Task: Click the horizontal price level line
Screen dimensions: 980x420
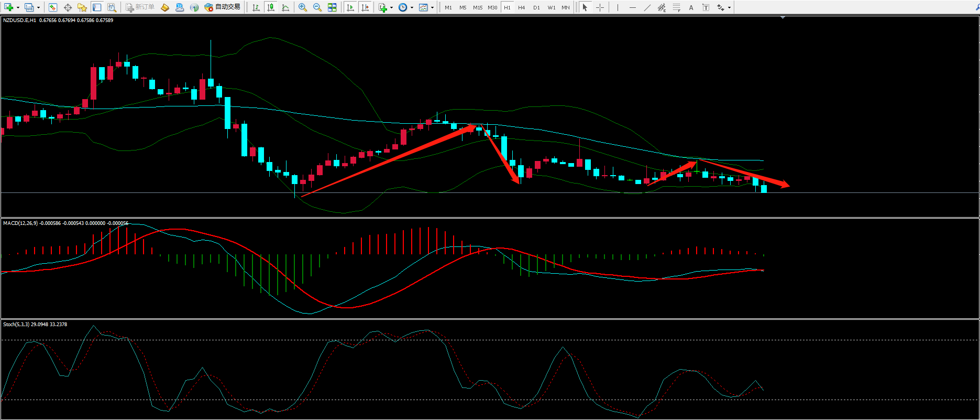Action: pyautogui.click(x=490, y=193)
